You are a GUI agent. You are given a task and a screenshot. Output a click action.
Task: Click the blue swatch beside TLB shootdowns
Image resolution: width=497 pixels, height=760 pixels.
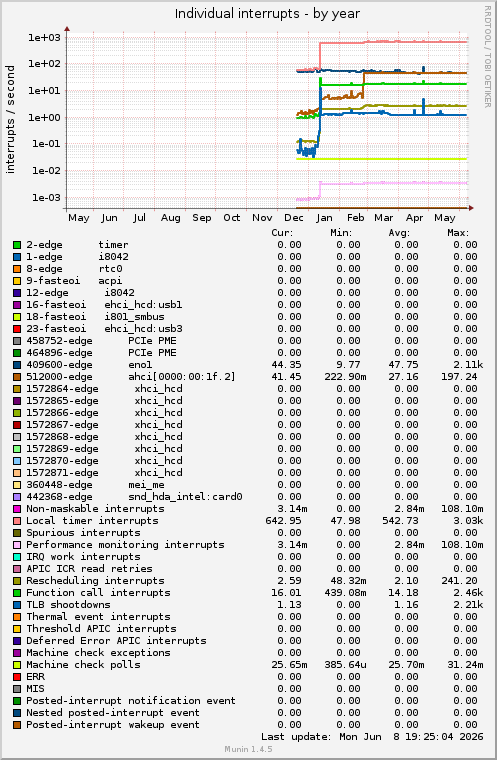[17, 605]
